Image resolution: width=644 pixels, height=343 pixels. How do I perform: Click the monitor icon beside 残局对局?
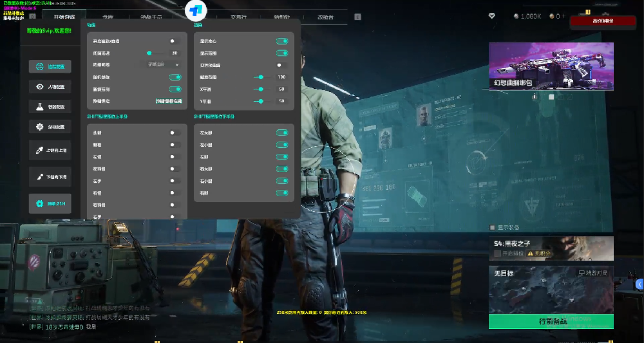point(582,273)
